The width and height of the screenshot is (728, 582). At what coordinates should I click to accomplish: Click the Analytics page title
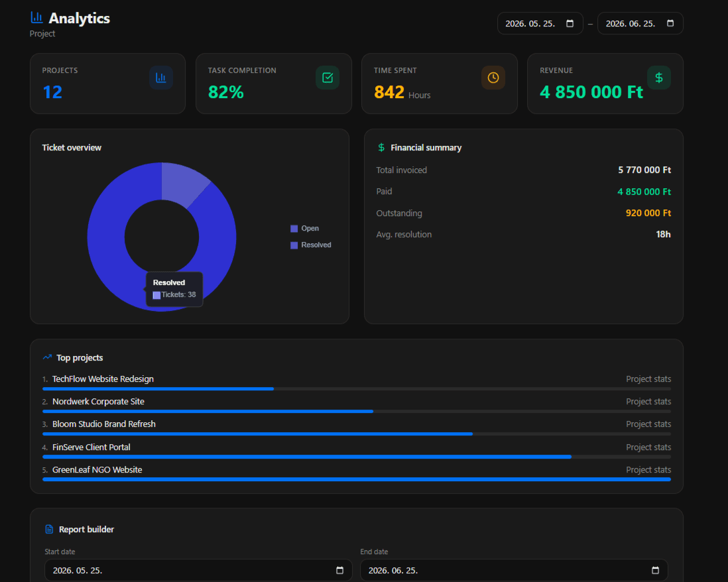80,18
